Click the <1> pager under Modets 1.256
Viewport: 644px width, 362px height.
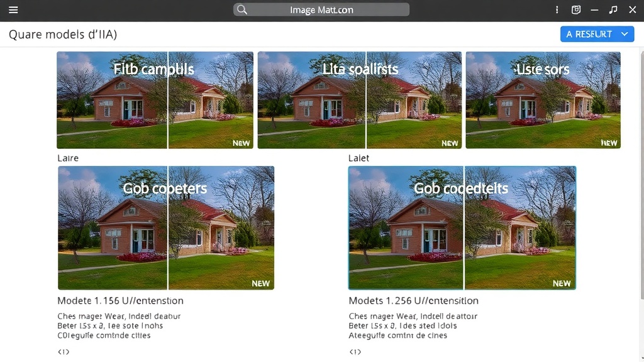[x=355, y=352]
